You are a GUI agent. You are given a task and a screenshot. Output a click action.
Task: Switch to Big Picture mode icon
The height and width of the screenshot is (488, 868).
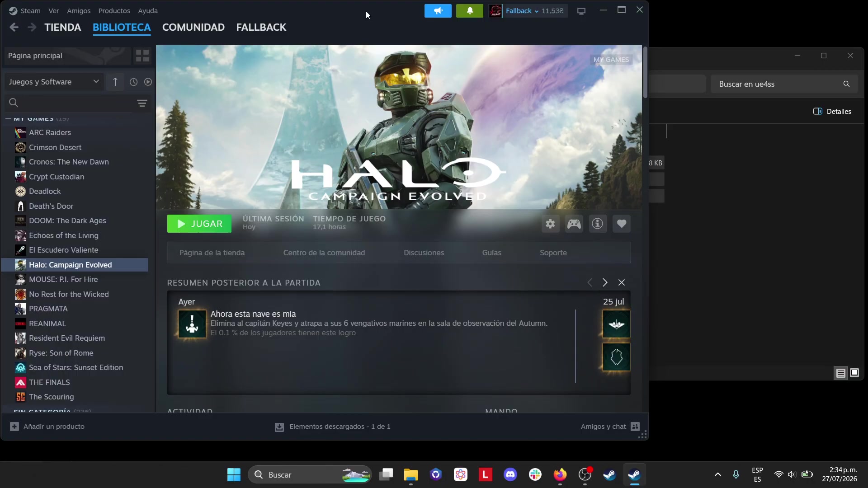pos(581,11)
